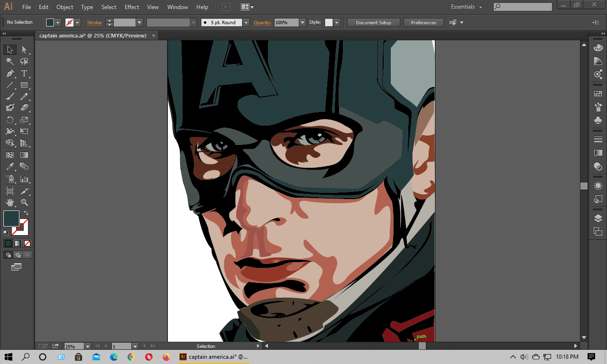This screenshot has width=607, height=364.
Task: Set paint mode to Color
Action: [8, 243]
